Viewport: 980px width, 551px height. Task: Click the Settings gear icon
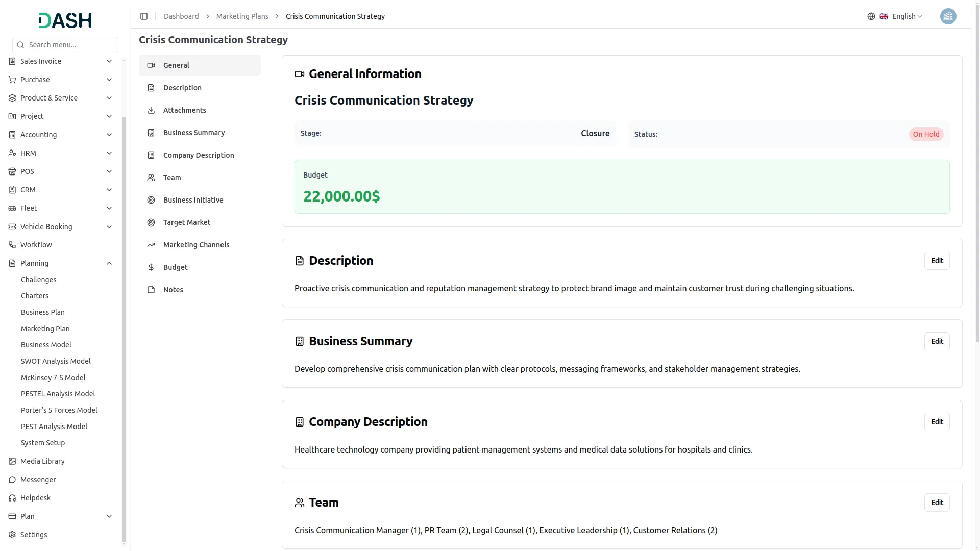pos(12,535)
